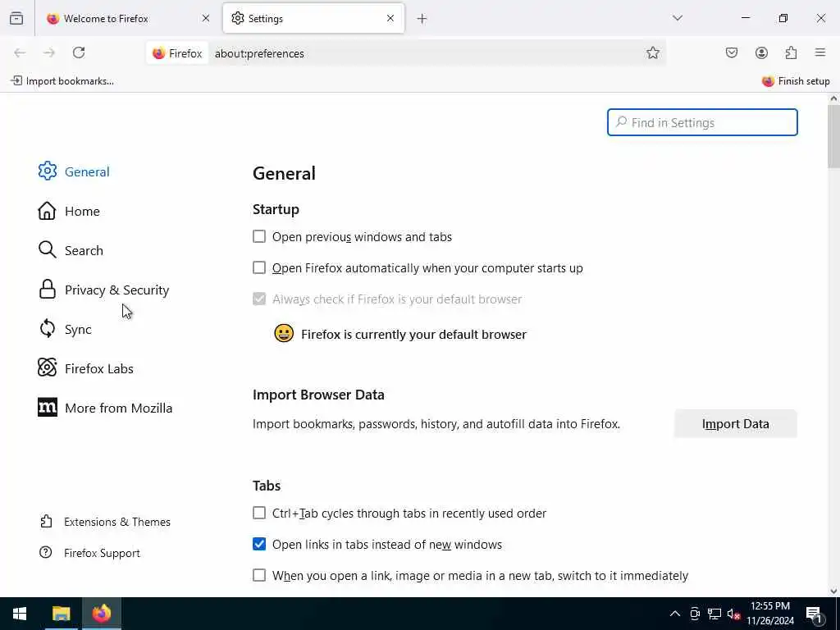
Task: Close the Welcome to Firefox tab
Action: (x=206, y=18)
